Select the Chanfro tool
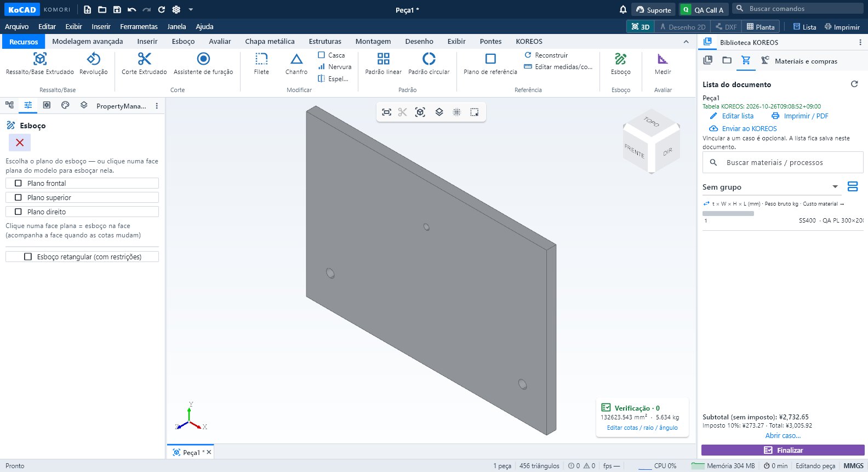 (296, 64)
